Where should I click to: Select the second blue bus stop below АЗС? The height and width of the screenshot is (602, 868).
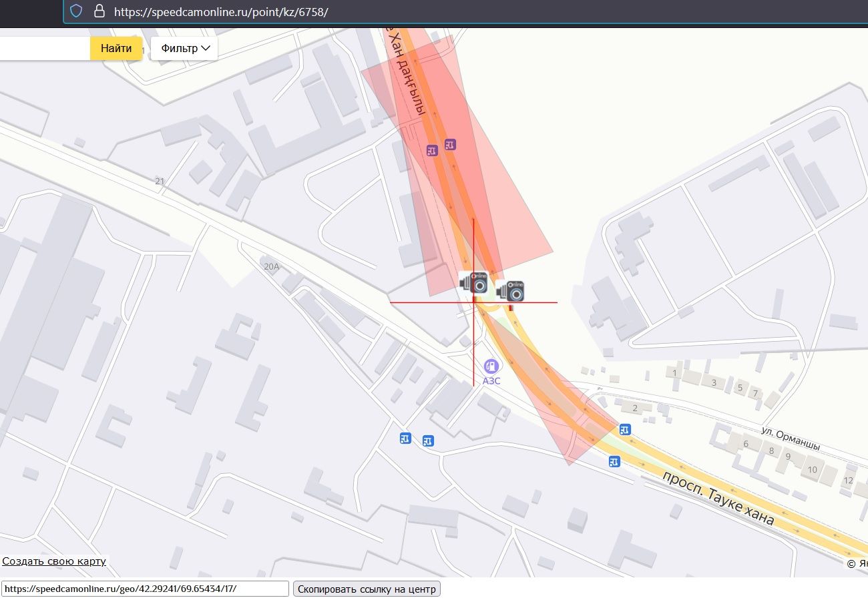pos(428,440)
